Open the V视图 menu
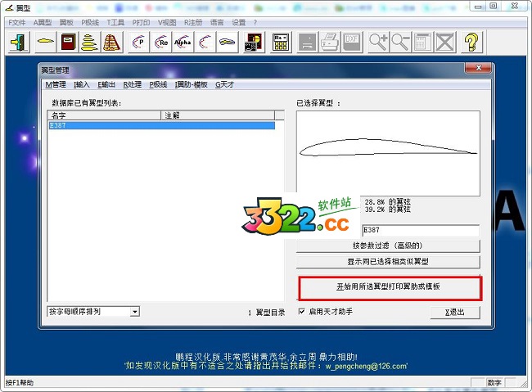This screenshot has height=392, width=532. click(x=167, y=22)
